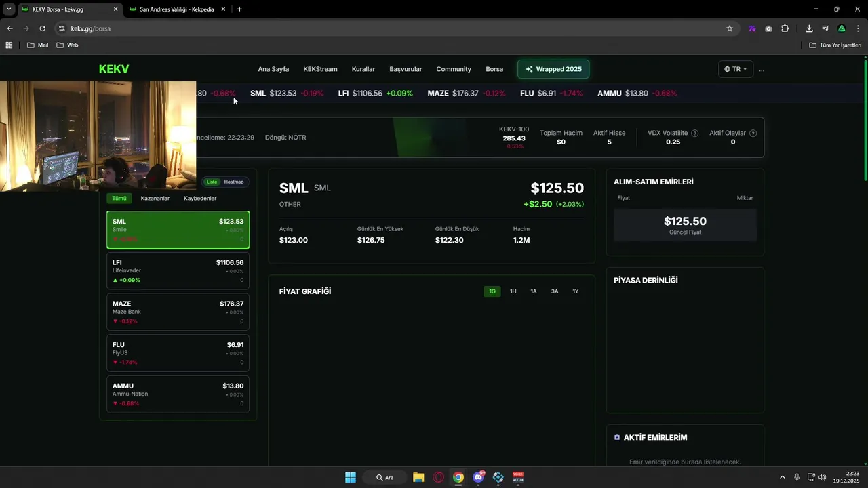Select the LFI Lifeinvader stock card
Viewport: 868px width, 488px height.
point(178,271)
